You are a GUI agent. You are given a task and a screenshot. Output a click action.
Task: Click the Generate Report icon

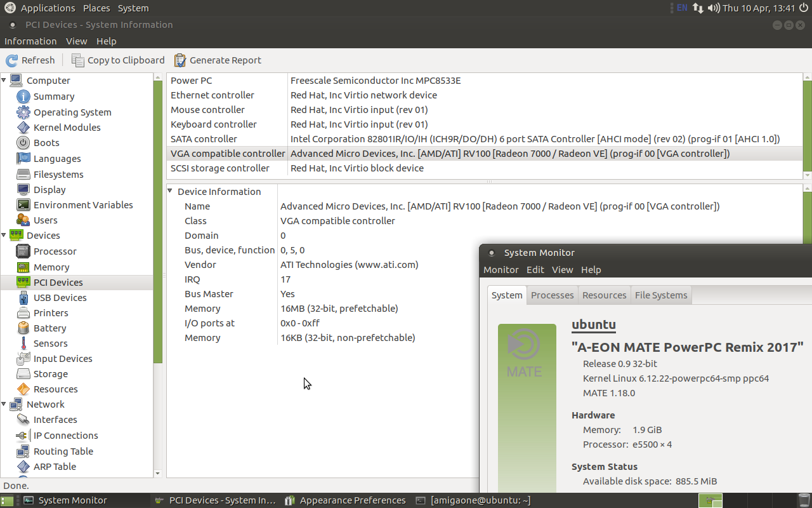[180, 60]
